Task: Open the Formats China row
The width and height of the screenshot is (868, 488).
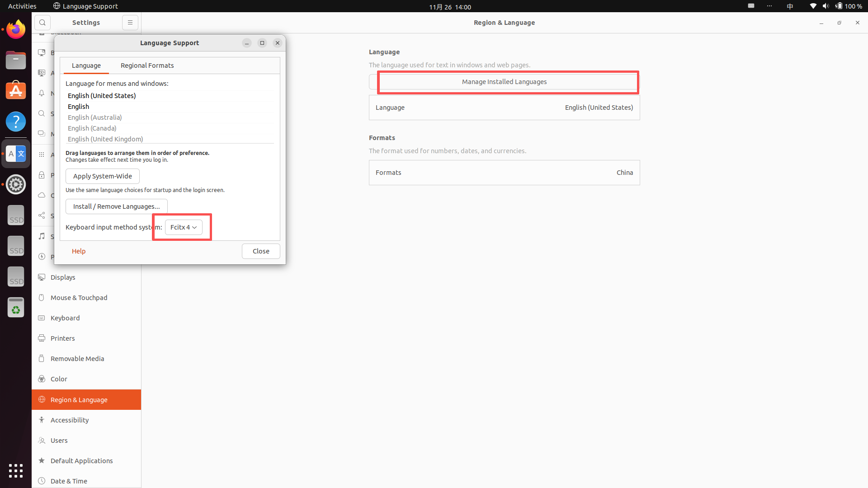Action: click(504, 173)
